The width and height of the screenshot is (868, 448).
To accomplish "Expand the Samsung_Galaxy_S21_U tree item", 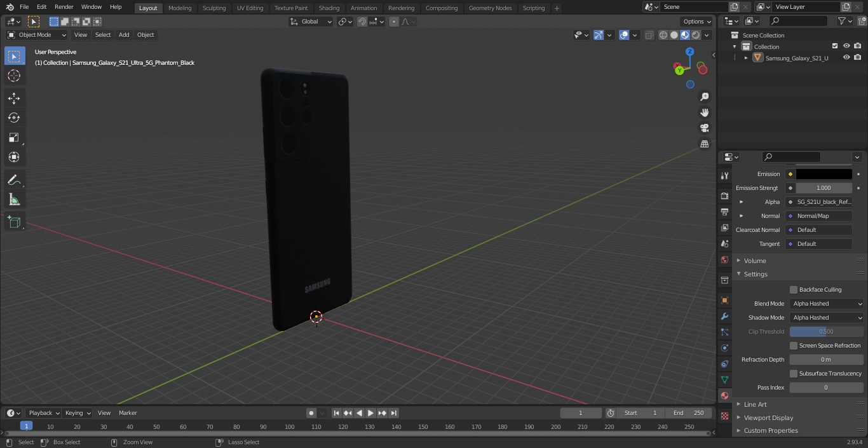I will (x=746, y=58).
